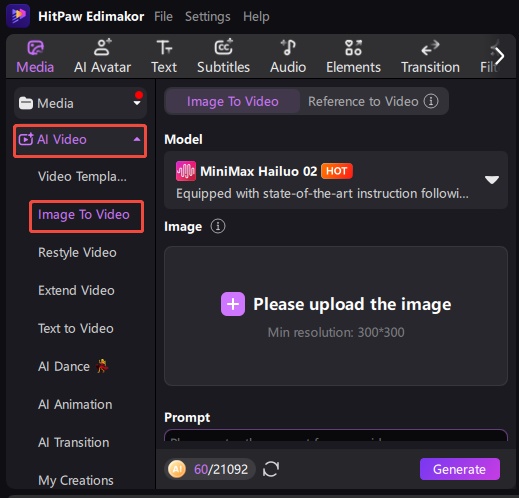Show more toolbar items with right chevron

point(500,56)
